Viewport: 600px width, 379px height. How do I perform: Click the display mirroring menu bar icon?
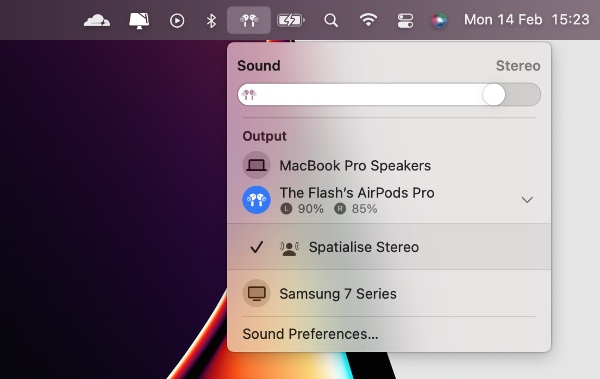[x=139, y=20]
